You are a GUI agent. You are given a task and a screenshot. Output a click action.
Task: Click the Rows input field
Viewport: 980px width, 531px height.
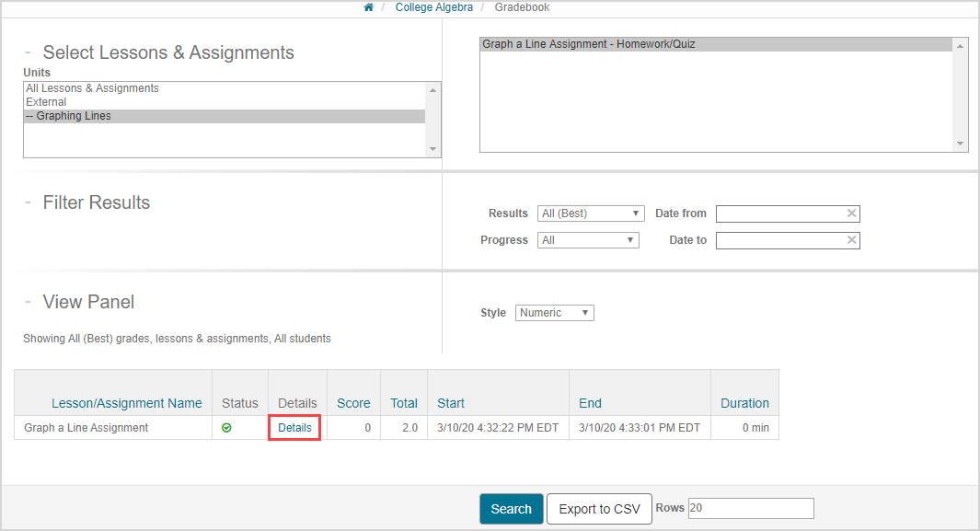[x=750, y=509]
